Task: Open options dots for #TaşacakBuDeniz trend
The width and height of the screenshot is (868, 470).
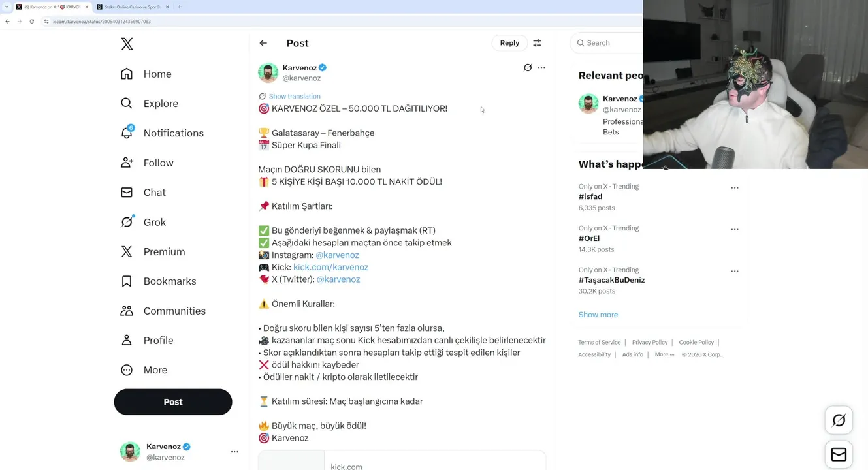Action: tap(735, 271)
